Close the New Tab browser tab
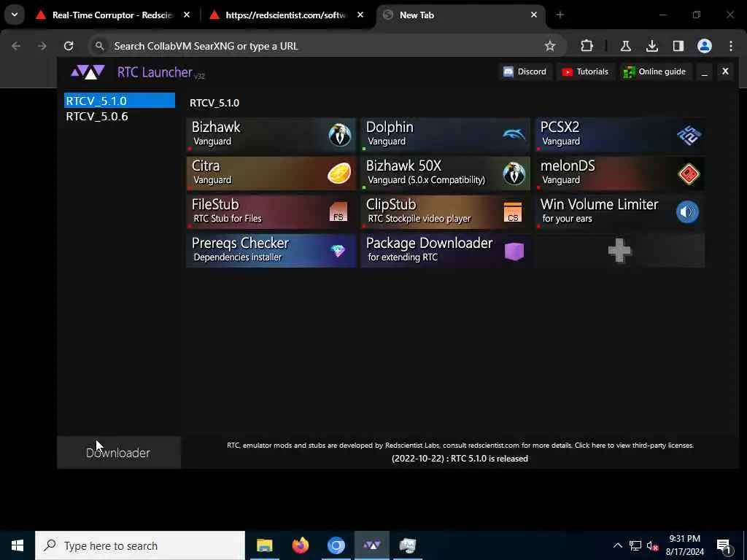Screen dimensions: 747x560 click(x=533, y=15)
